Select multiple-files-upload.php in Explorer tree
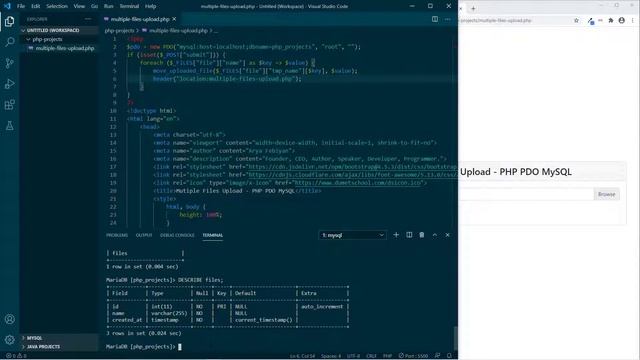The image size is (640, 360). click(x=64, y=48)
